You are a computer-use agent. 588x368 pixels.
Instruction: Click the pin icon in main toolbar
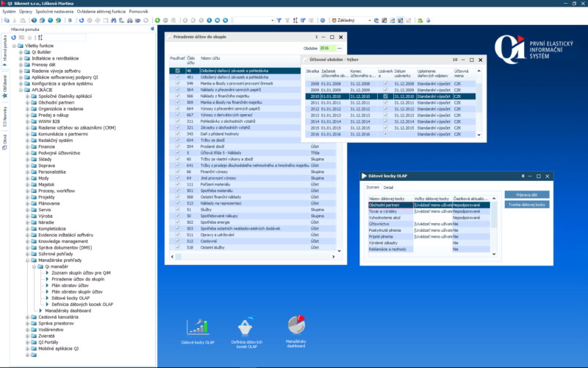pyautogui.click(x=70, y=21)
